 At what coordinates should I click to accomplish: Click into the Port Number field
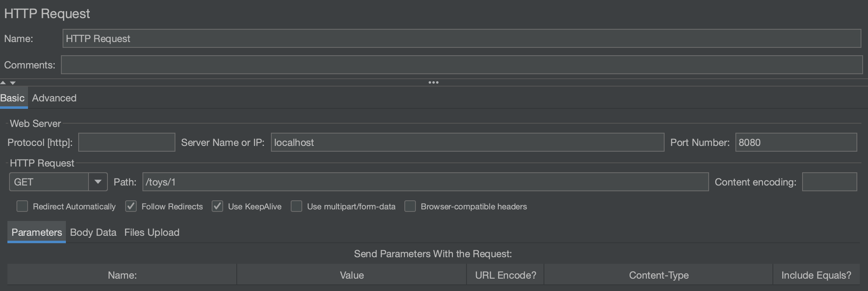coord(796,142)
